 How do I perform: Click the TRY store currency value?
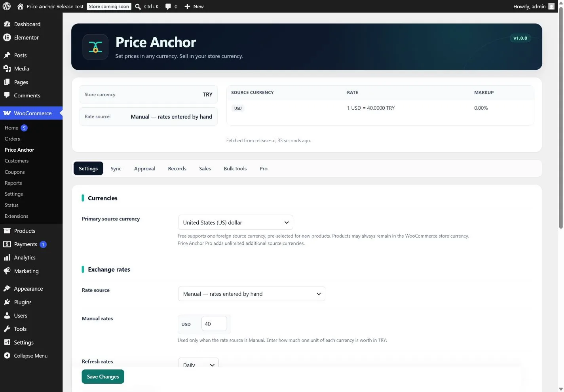pyautogui.click(x=207, y=95)
